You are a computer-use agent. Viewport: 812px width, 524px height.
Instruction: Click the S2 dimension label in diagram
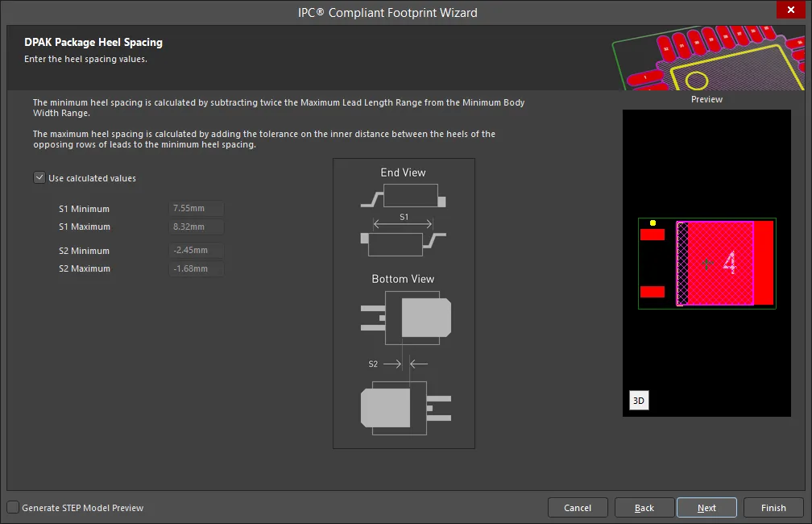click(373, 364)
